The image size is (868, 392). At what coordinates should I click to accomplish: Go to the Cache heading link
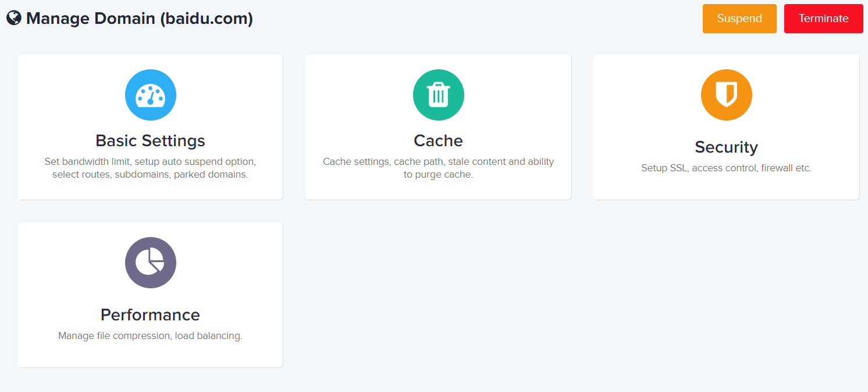pos(438,141)
